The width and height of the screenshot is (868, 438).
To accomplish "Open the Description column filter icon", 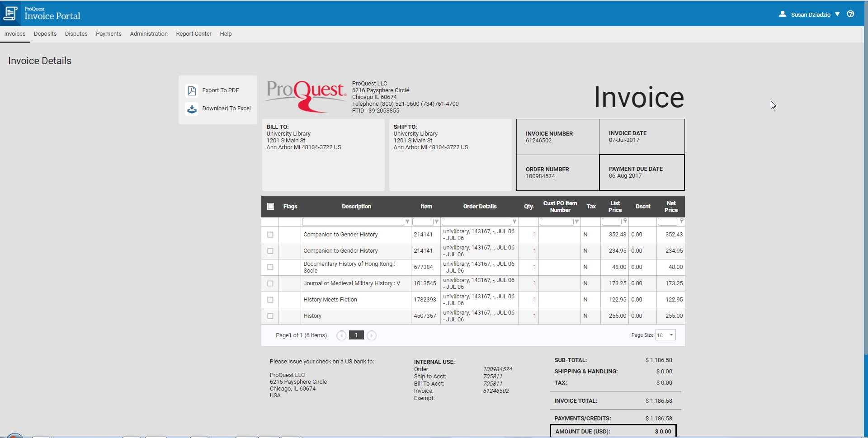I will (407, 221).
